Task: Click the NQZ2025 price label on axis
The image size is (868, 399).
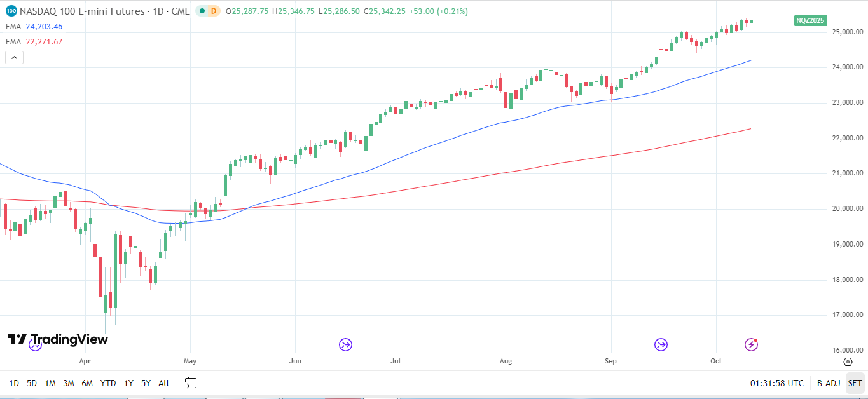Action: coord(811,20)
